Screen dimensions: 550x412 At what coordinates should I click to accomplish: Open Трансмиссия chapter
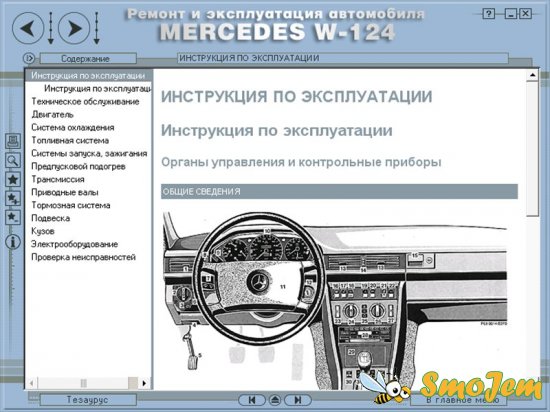click(x=58, y=180)
